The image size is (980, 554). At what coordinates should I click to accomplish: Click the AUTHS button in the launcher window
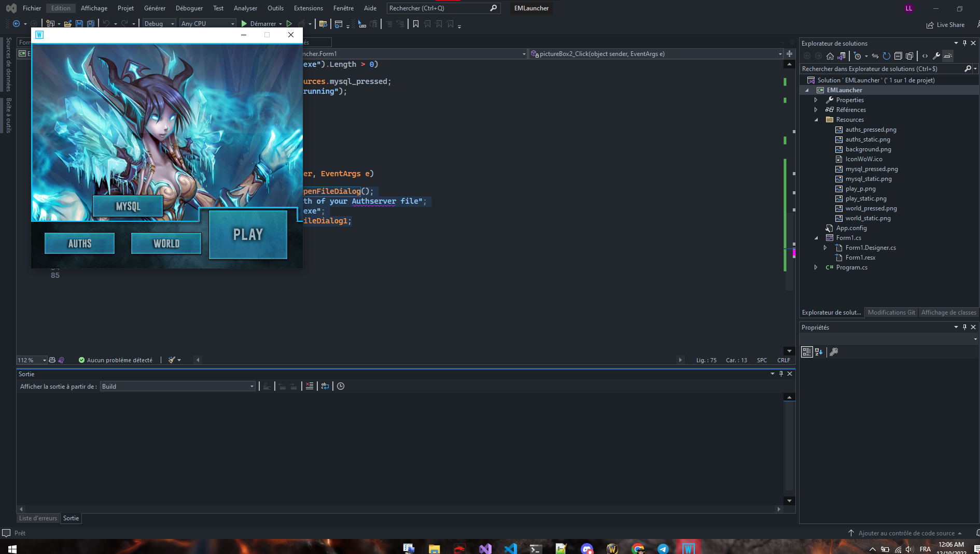click(79, 244)
